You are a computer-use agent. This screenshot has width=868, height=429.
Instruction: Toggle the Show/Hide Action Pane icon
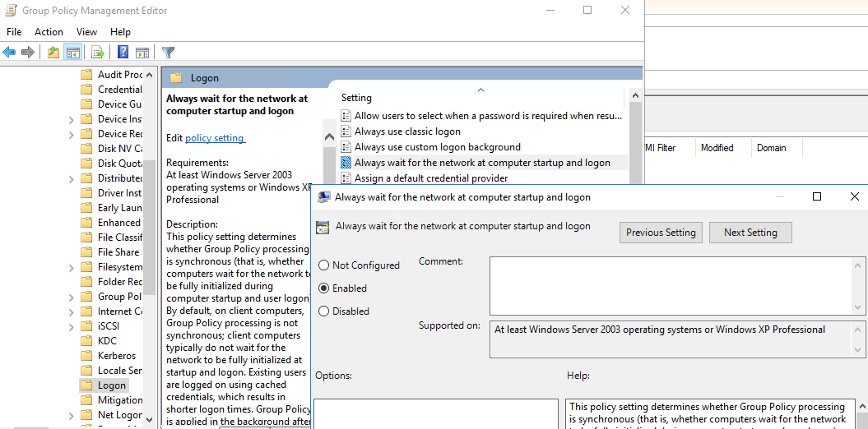(142, 53)
